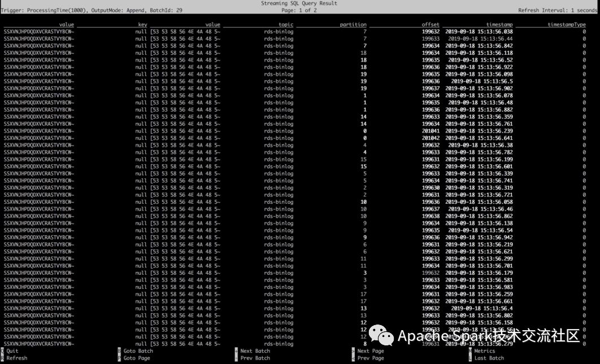Click the "partition" column header
This screenshot has height=364, width=600.
coord(353,24)
